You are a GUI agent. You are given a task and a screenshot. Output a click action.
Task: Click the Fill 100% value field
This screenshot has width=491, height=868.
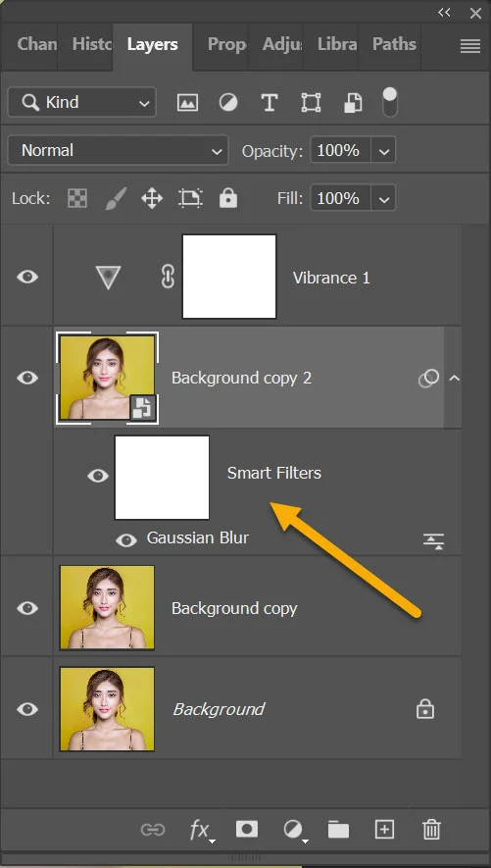(x=338, y=197)
